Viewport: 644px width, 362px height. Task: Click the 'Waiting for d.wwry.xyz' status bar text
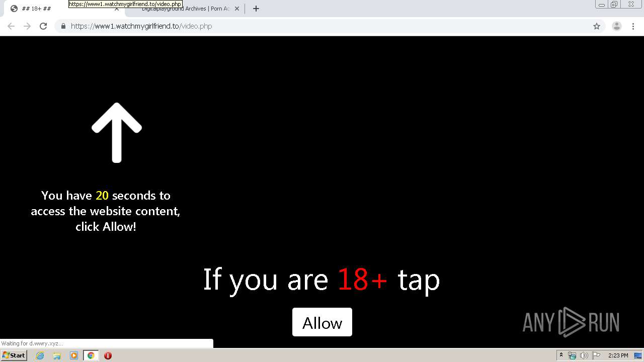coord(32,344)
